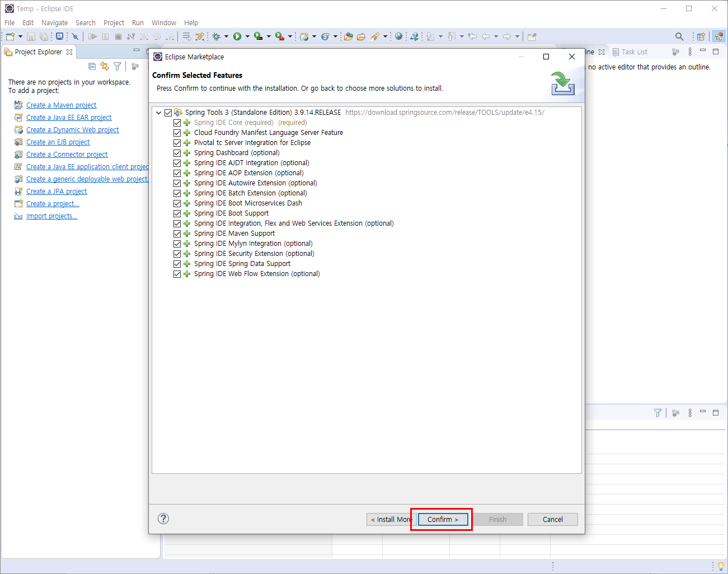Click Link with Editor in Project Explorer
The width and height of the screenshot is (728, 574).
105,66
